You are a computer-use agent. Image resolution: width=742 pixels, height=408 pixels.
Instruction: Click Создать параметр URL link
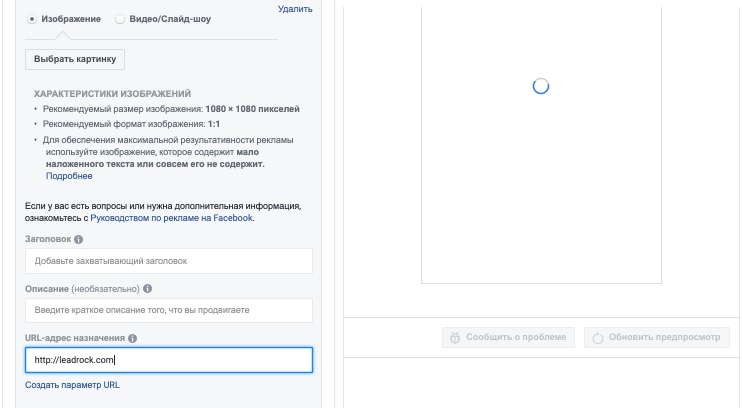click(x=72, y=385)
